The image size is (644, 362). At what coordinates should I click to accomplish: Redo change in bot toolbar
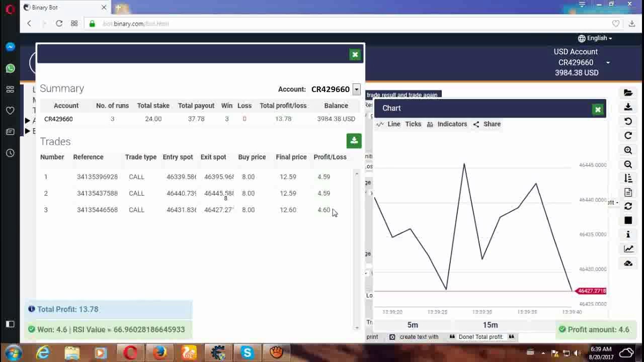628,135
